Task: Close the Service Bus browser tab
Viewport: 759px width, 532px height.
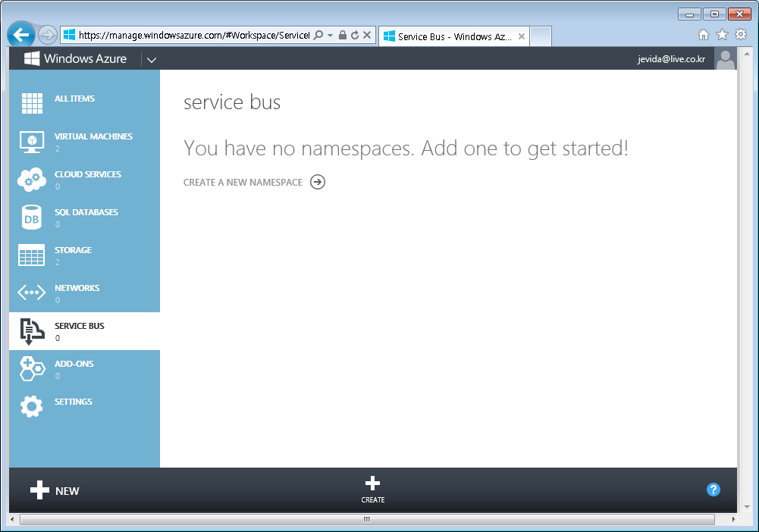Action: (x=522, y=36)
